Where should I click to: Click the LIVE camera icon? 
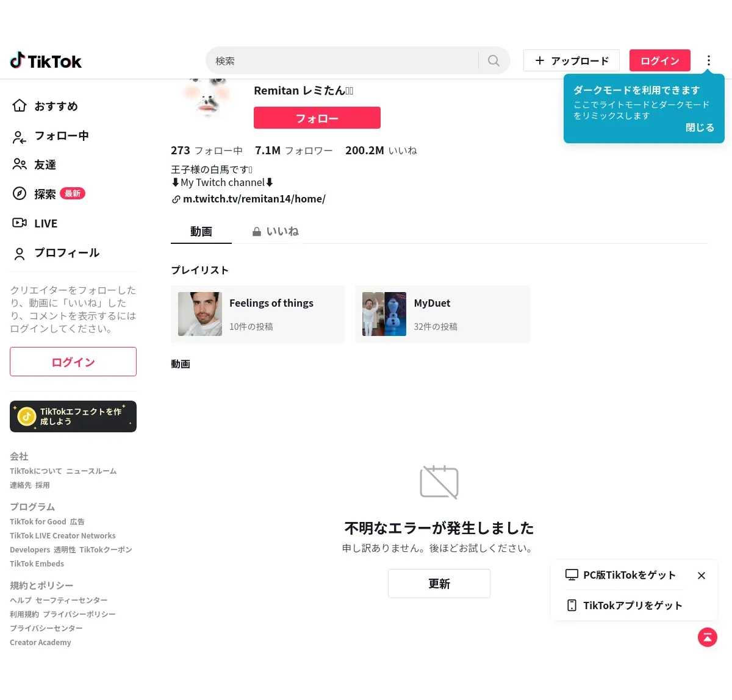[20, 223]
